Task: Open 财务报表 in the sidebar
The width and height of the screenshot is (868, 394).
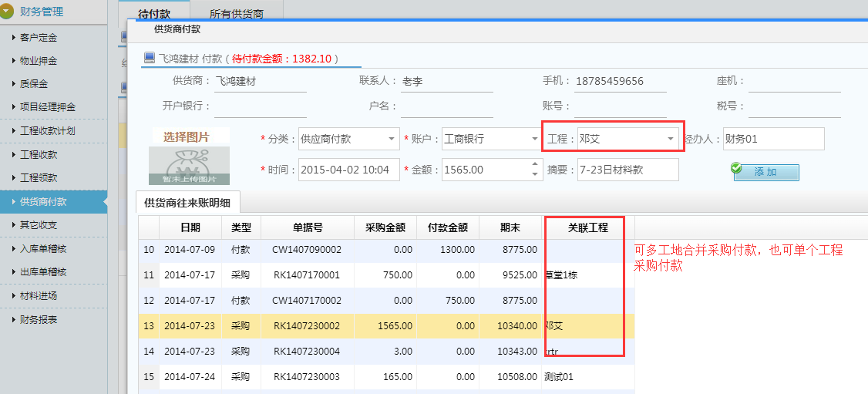Action: coord(39,319)
